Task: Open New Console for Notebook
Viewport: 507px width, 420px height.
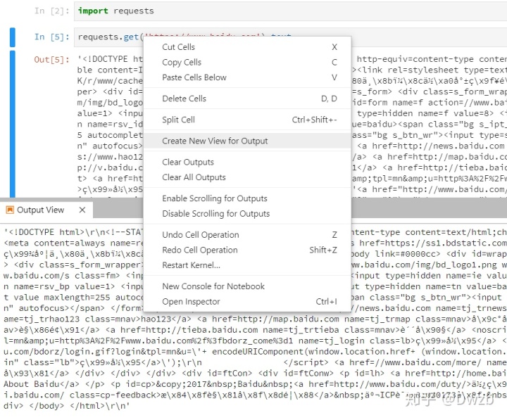Action: pos(247,286)
